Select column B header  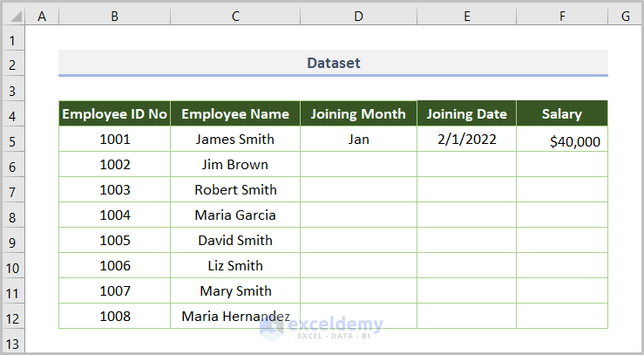[x=114, y=15]
